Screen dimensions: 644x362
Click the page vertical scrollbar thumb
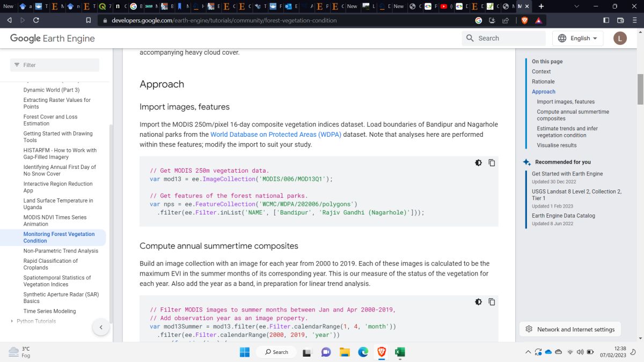[640, 90]
